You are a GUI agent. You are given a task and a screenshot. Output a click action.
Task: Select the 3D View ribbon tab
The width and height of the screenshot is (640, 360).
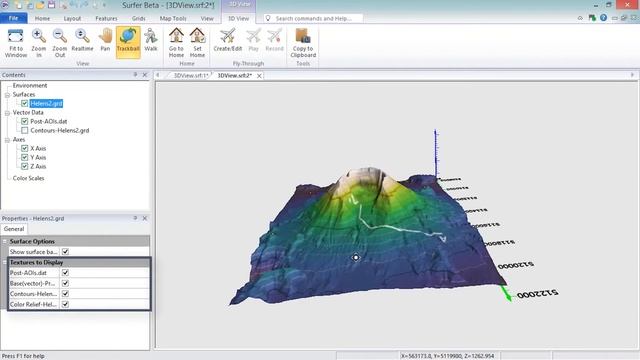(x=238, y=18)
